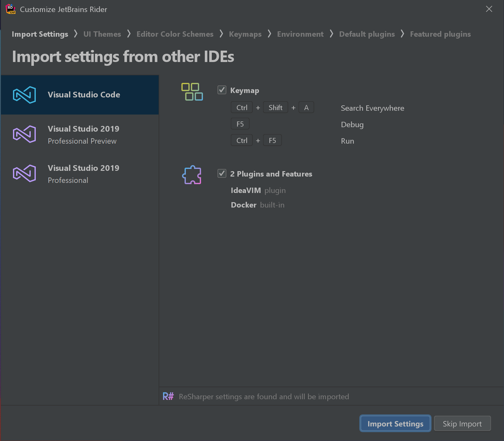Click the Visual Studio 2019 Professional Preview logo
504x441 pixels.
click(24, 134)
